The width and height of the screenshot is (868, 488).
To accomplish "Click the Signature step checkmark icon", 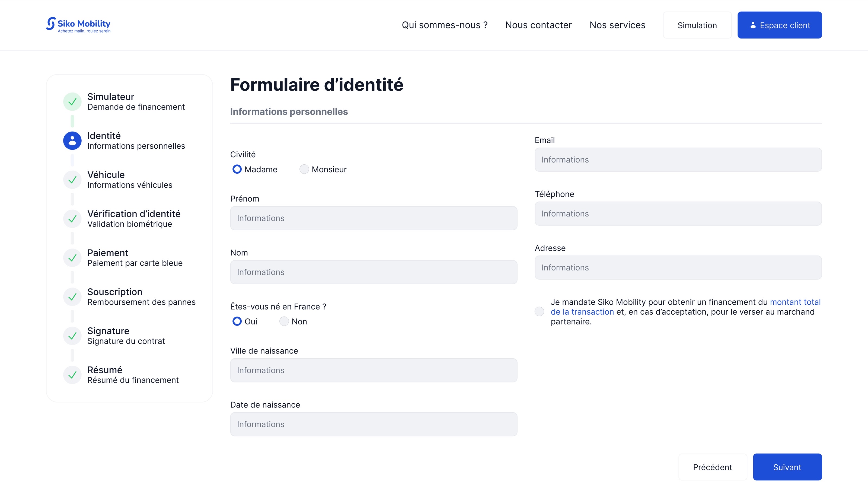I will click(x=72, y=336).
